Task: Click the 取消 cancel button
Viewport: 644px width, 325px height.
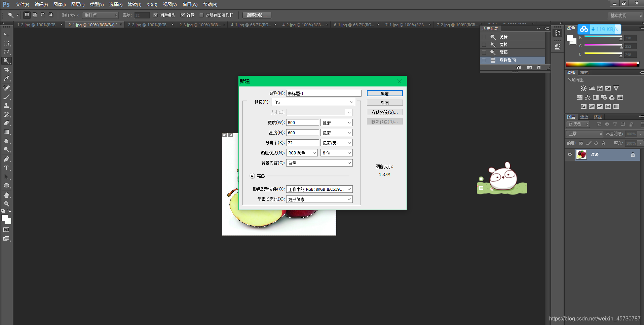Action: 385,103
